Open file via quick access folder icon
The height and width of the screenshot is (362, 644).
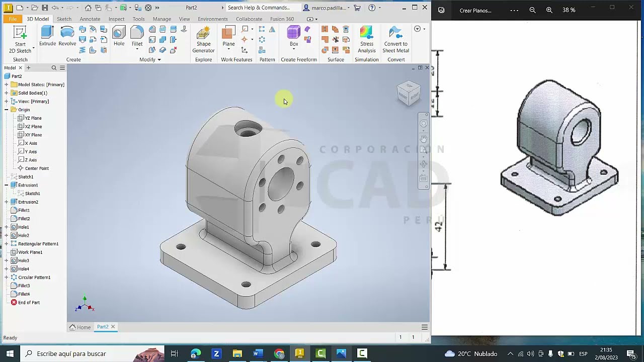34,8
